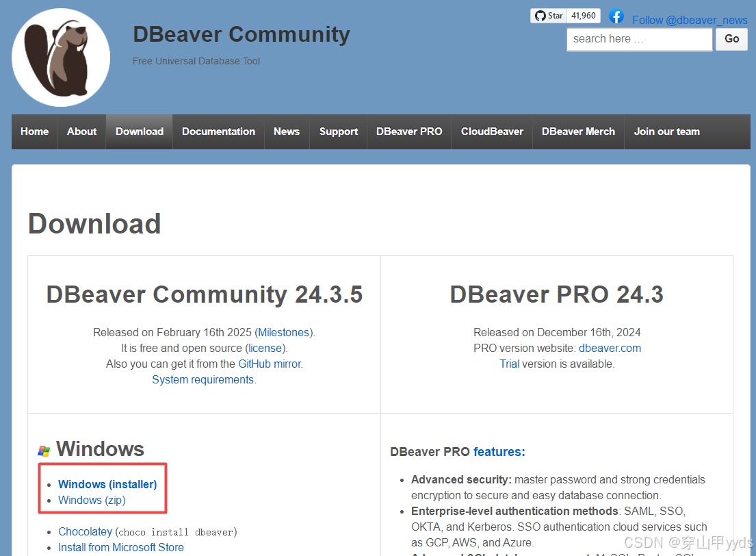Screen dimensions: 756x556
Task: Open the Chocolatey link
Action: pyautogui.click(x=85, y=532)
